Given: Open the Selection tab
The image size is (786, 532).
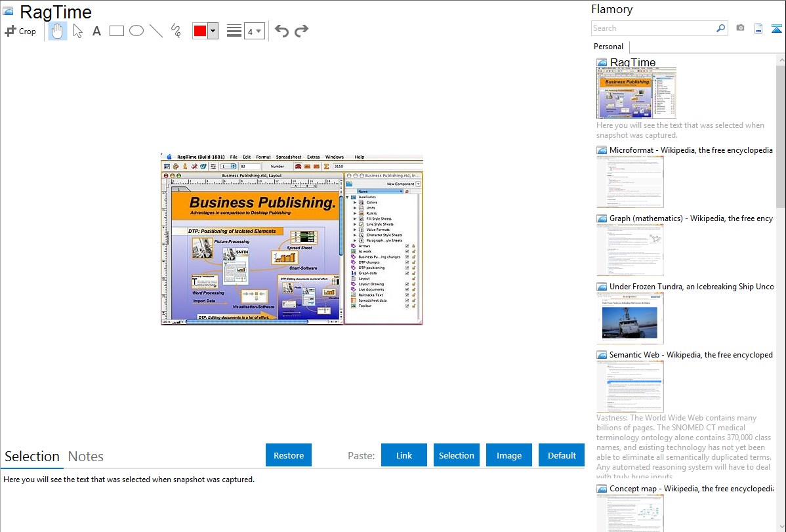Looking at the screenshot, I should point(32,457).
